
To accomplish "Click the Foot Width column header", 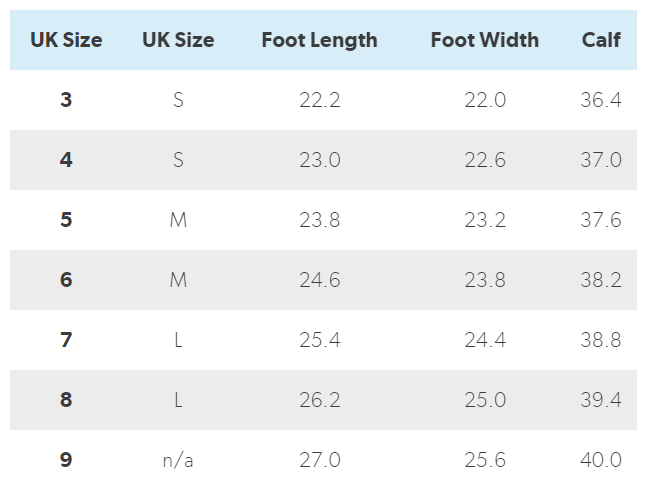I will coord(484,41).
